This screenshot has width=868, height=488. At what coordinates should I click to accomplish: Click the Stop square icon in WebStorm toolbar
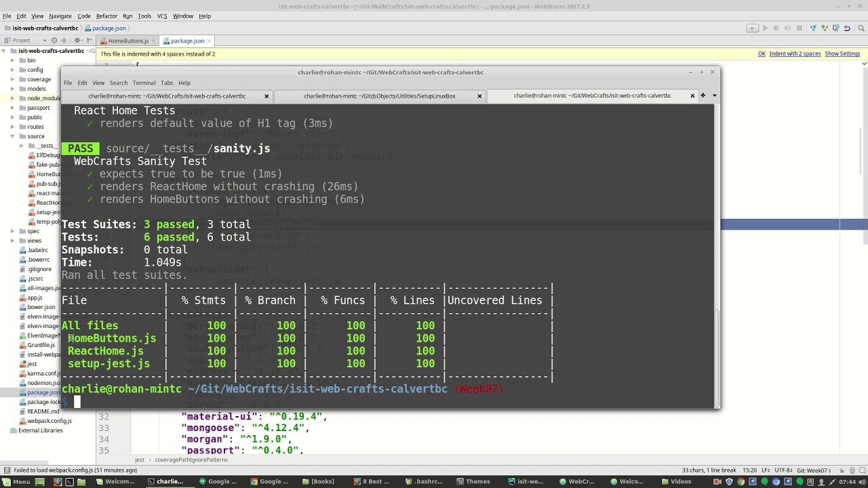[x=799, y=28]
